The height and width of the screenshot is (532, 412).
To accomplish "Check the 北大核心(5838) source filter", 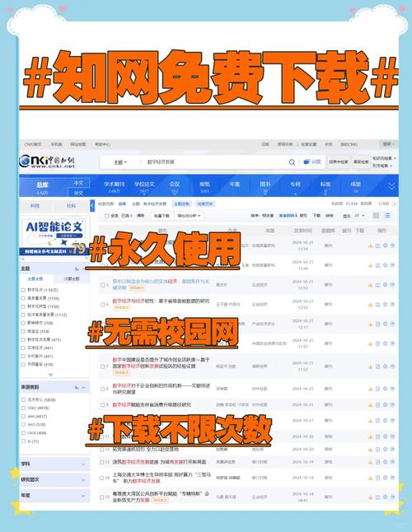I will click(x=23, y=399).
